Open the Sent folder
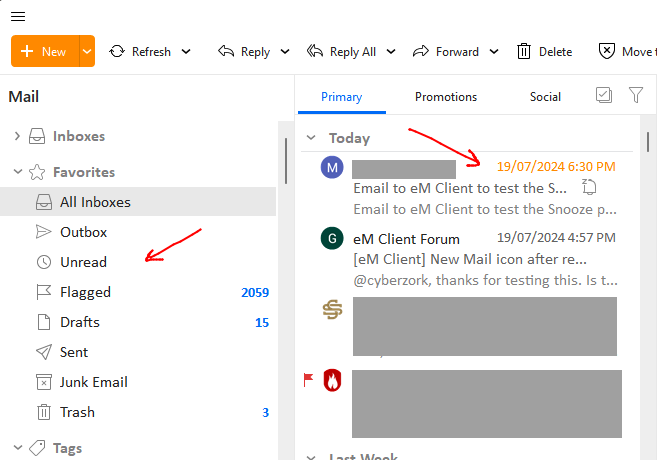 138,352
